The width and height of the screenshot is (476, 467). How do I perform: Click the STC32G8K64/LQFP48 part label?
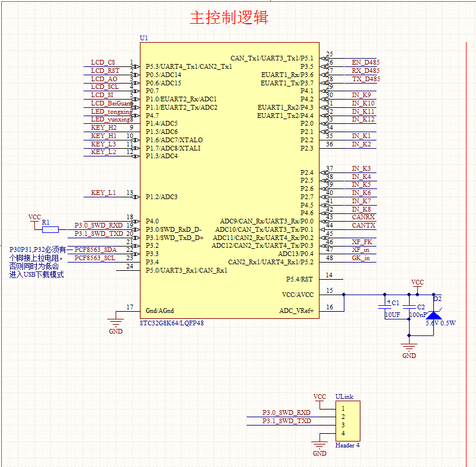pos(171,323)
